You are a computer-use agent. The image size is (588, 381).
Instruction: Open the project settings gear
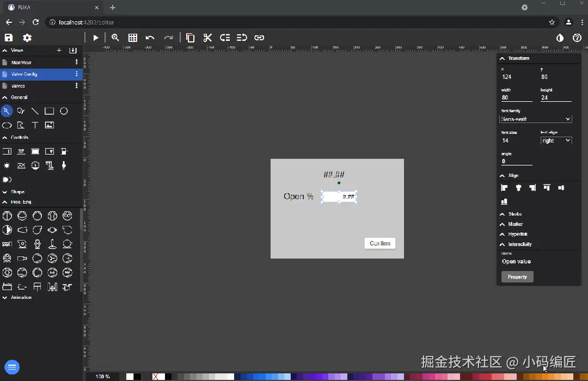coord(27,38)
